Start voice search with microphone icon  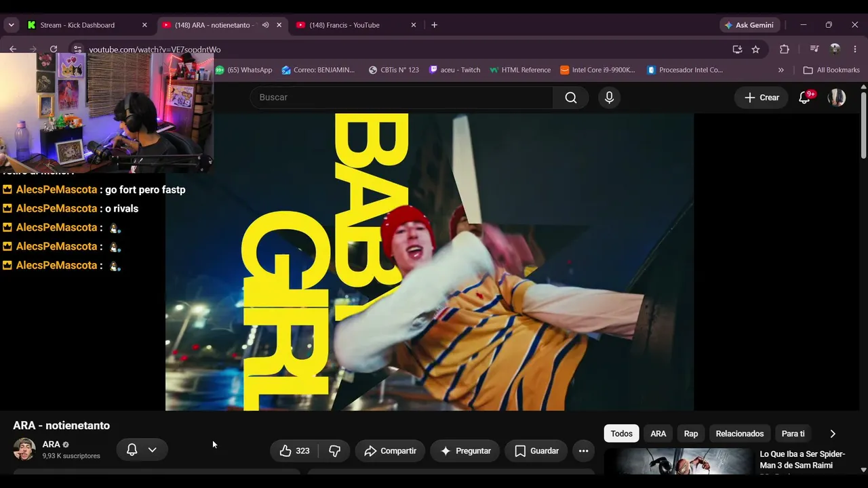click(609, 98)
